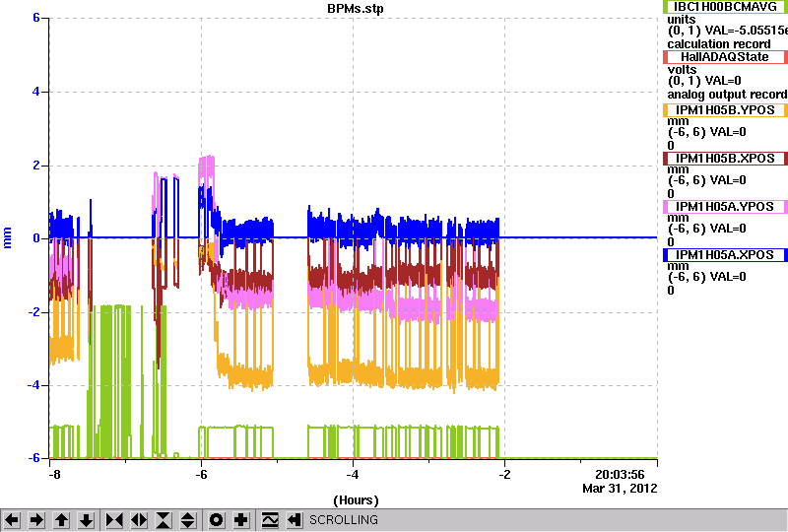Click the scroll-mode arrow-with-bar icon
Screen dimensions: 788x532
pos(294,520)
